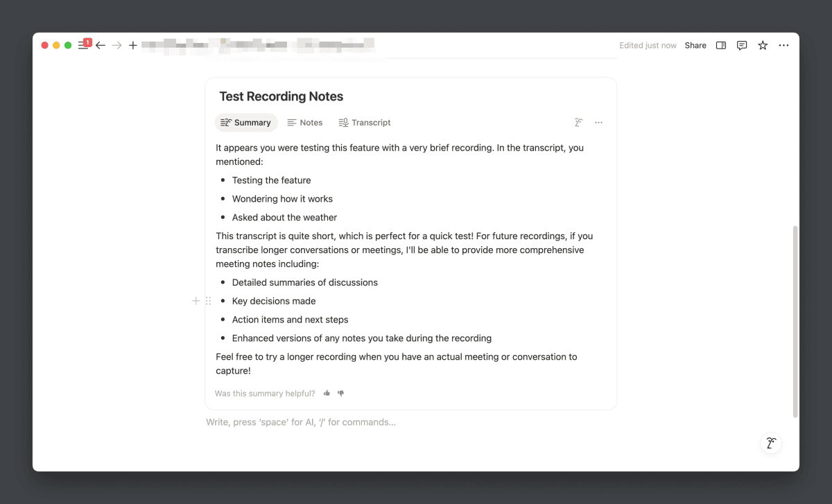Click the Share button
The image size is (832, 504).
pyautogui.click(x=695, y=46)
